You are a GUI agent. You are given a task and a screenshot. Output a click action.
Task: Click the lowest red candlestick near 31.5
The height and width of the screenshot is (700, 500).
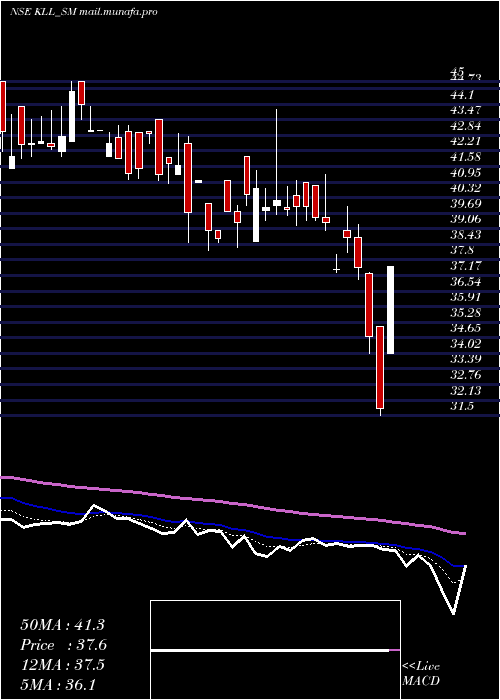point(380,367)
